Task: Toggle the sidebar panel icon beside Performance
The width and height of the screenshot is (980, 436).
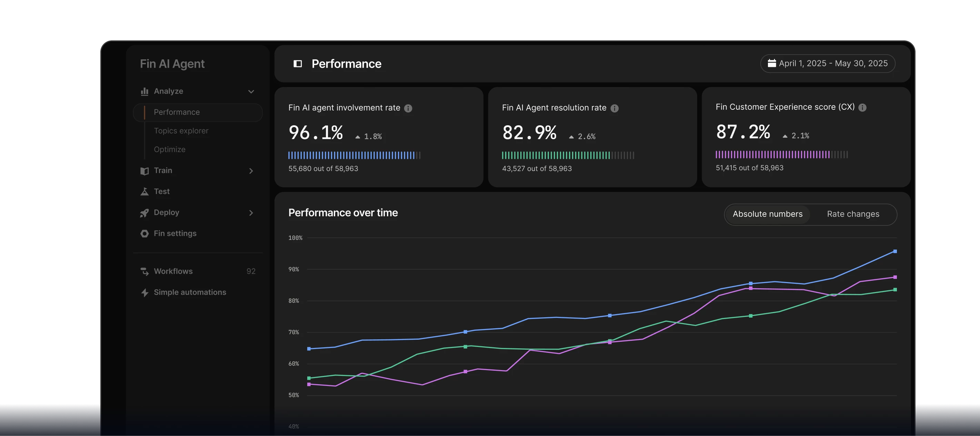Action: tap(298, 64)
